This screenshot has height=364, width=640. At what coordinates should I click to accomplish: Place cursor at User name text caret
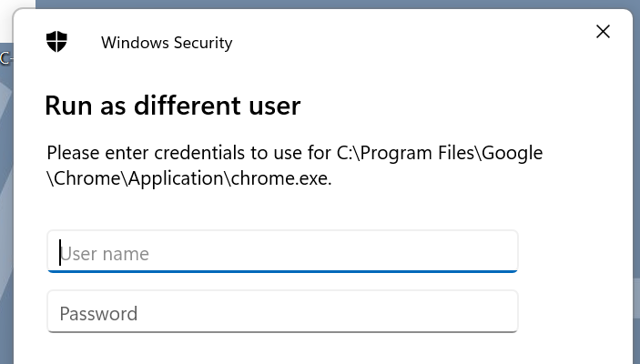click(x=60, y=253)
